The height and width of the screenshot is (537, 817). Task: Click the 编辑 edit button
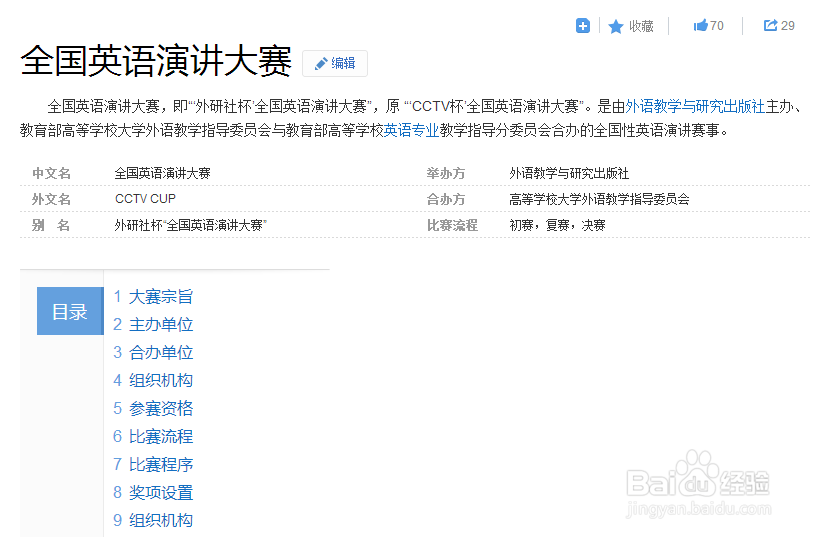point(335,64)
